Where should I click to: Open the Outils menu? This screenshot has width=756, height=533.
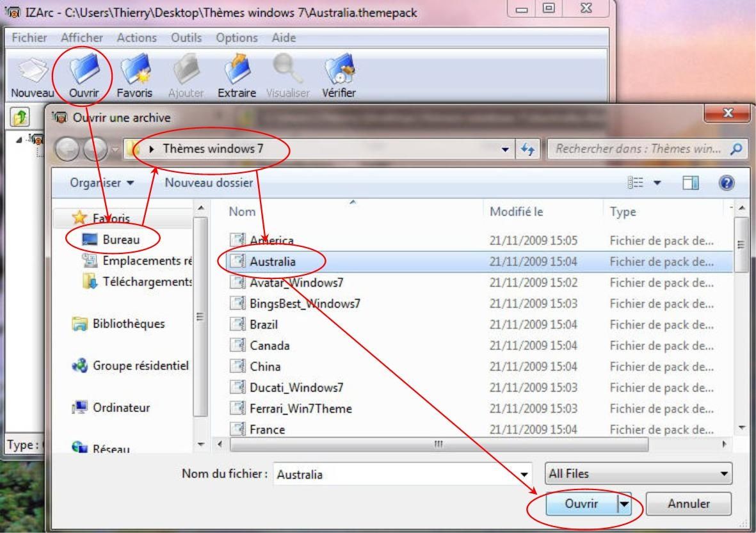(x=186, y=38)
